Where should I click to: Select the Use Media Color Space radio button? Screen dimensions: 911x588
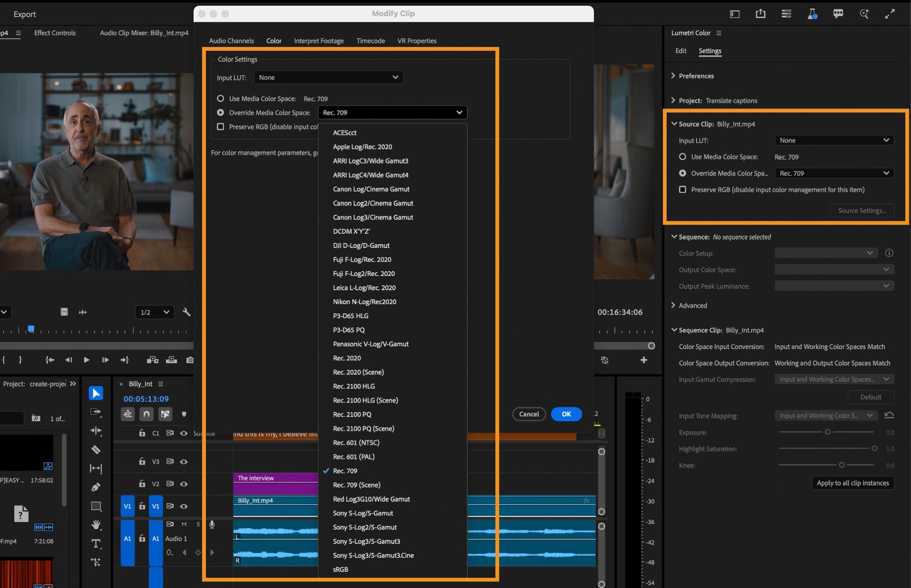tap(221, 98)
